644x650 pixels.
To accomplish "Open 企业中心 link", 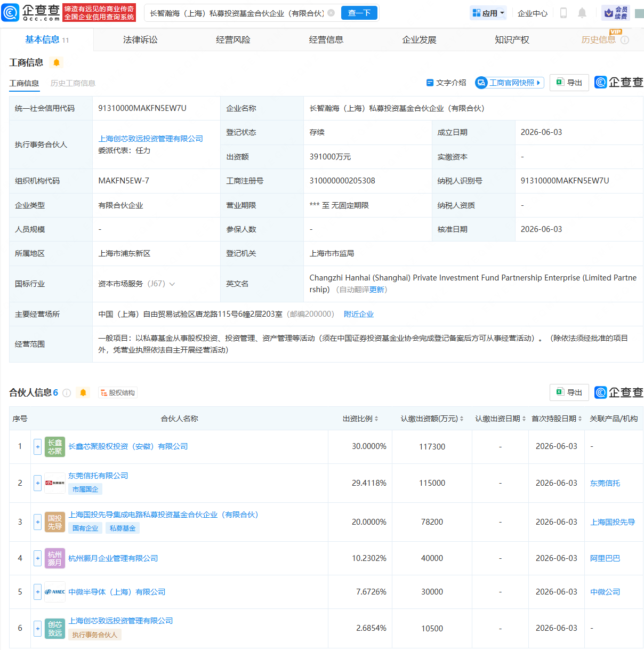I will tap(533, 13).
